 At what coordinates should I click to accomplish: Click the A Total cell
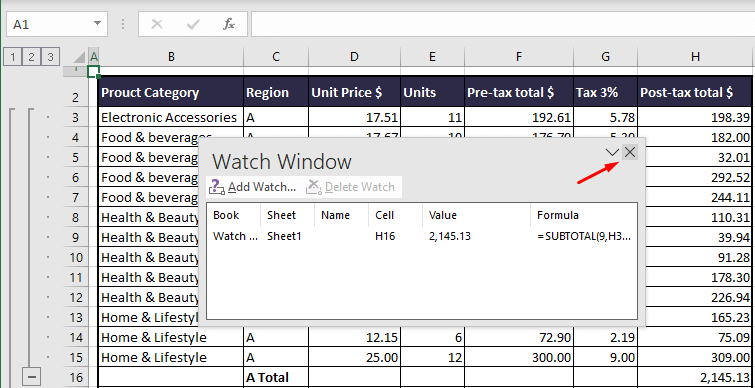pos(275,377)
